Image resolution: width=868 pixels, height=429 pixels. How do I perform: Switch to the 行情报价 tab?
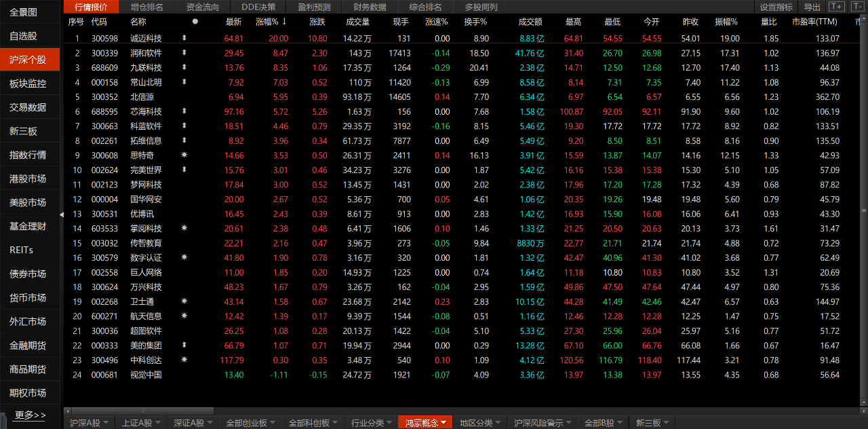[x=91, y=7]
